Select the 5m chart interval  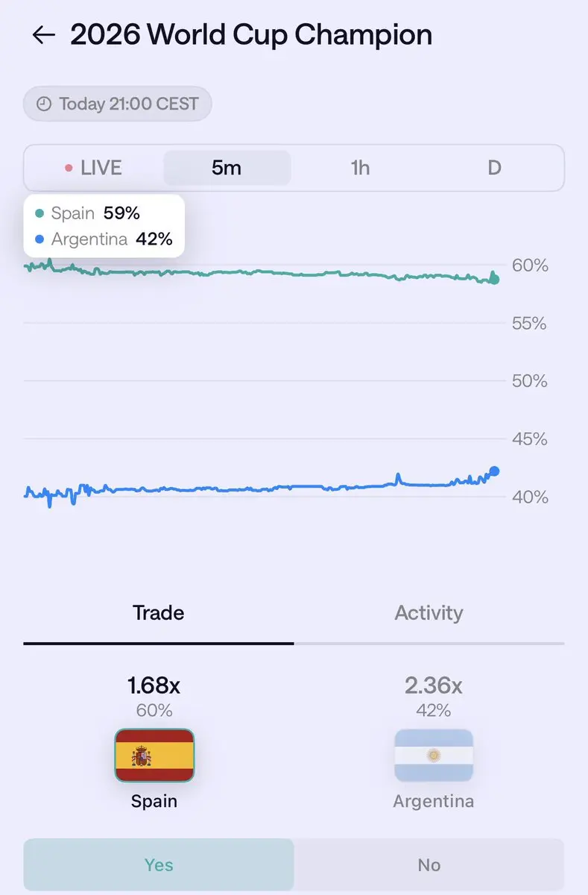[x=227, y=168]
